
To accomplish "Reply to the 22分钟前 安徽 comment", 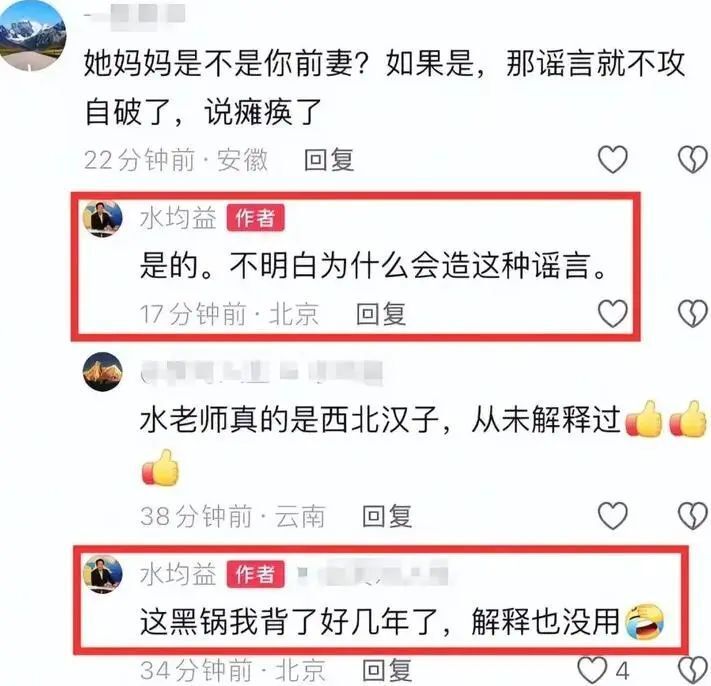I will 329,160.
